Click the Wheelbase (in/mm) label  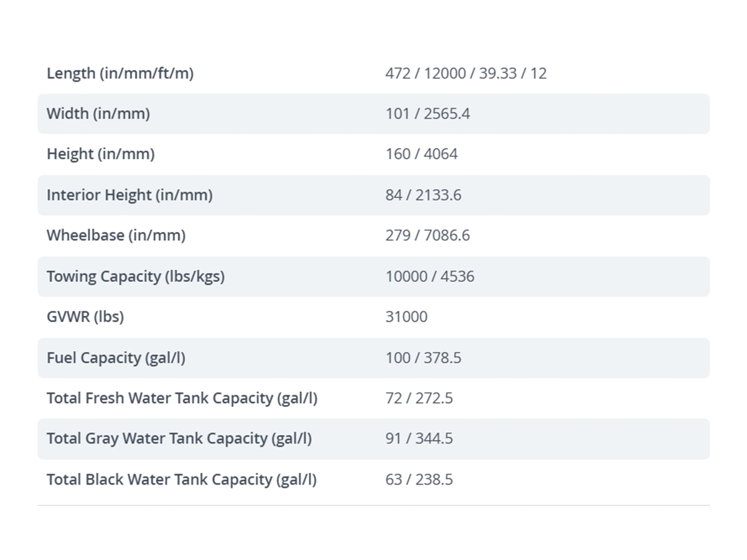tap(116, 235)
